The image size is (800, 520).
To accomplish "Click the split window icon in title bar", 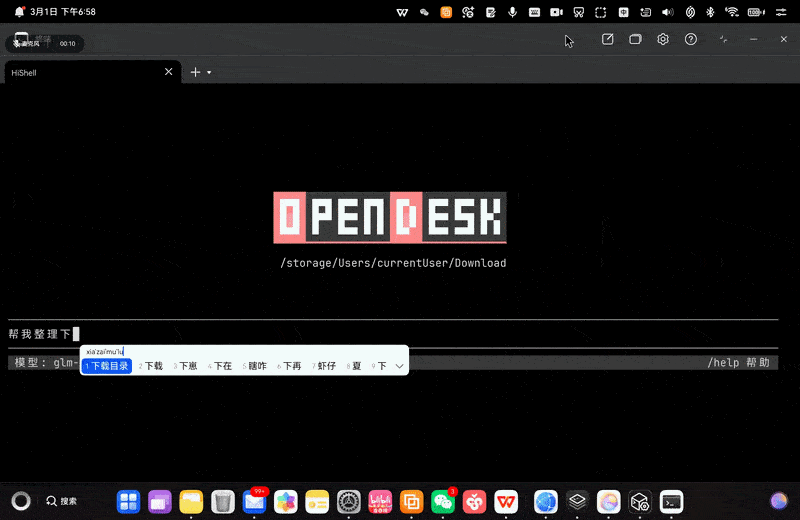I will tap(635, 39).
